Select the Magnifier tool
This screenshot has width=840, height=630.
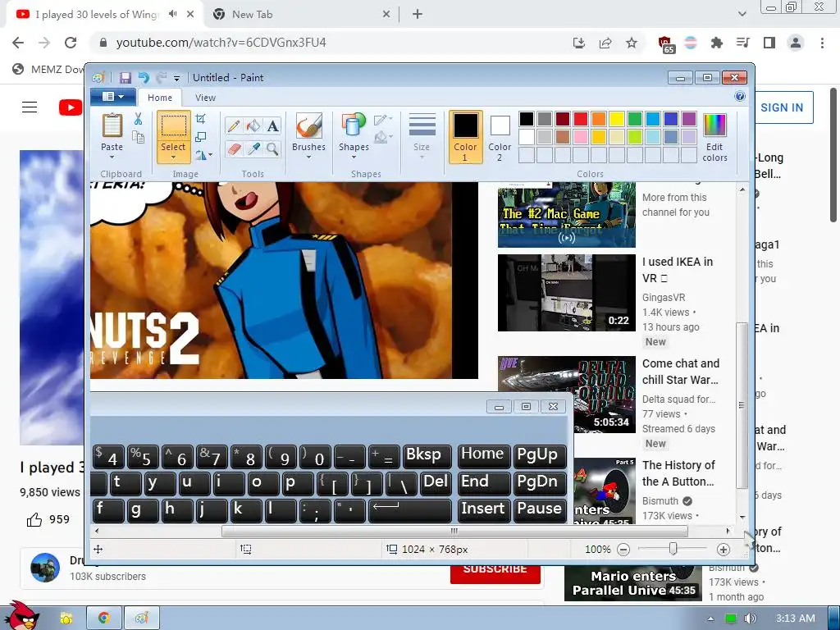pos(272,148)
